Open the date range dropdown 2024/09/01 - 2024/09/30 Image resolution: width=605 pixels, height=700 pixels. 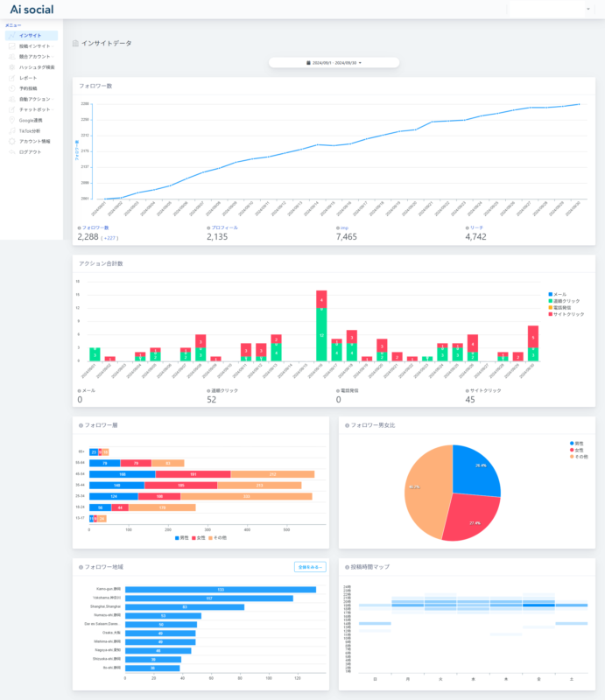(334, 63)
